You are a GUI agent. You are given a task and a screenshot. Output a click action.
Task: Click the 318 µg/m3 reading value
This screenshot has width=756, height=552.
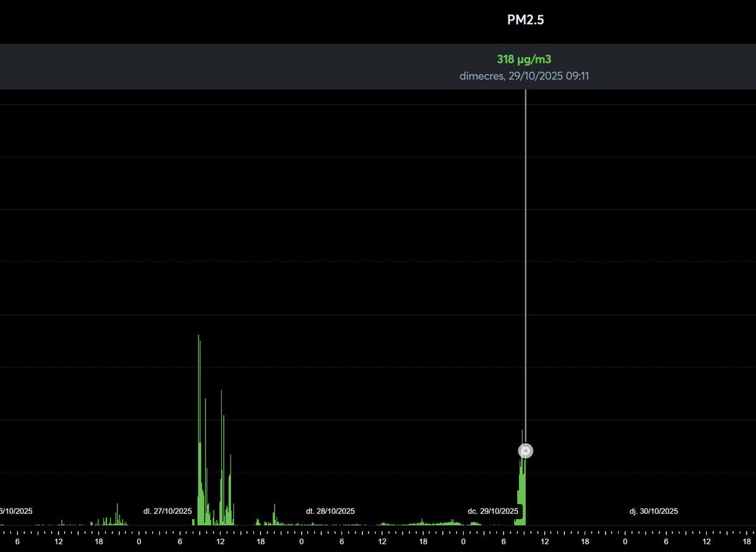click(x=525, y=60)
